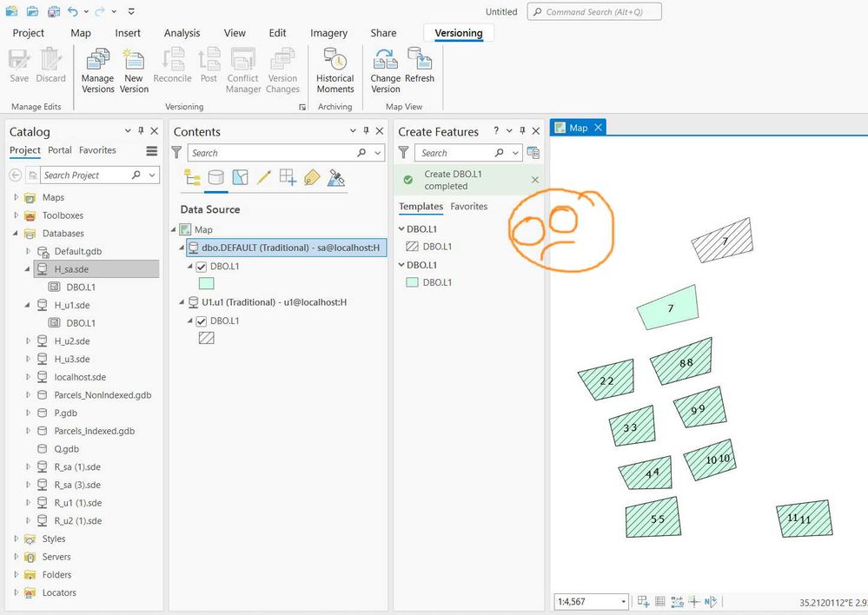Open Versioning group dialog launcher

pos(302,107)
